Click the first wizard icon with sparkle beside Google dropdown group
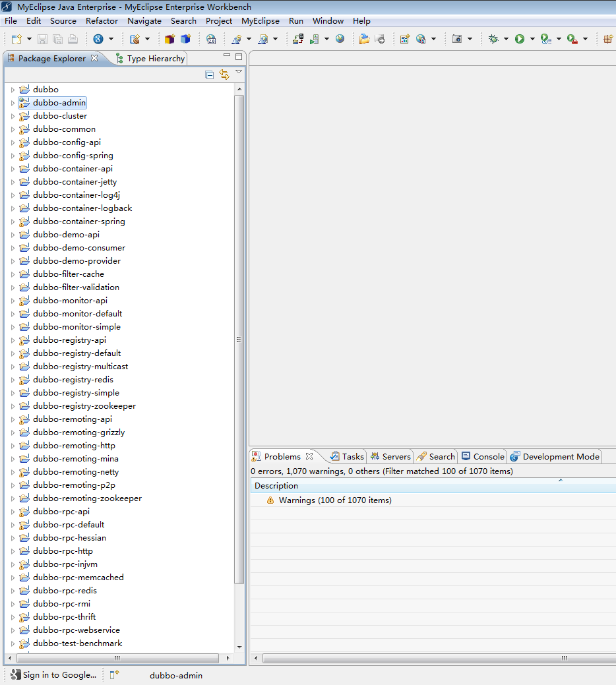The width and height of the screenshot is (616, 685). 236,40
